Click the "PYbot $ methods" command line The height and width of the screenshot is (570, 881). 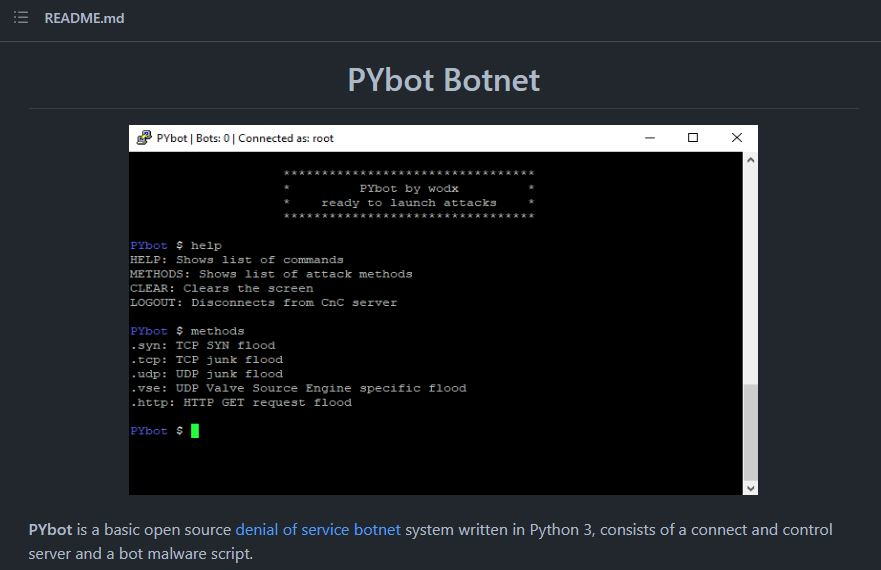point(187,331)
